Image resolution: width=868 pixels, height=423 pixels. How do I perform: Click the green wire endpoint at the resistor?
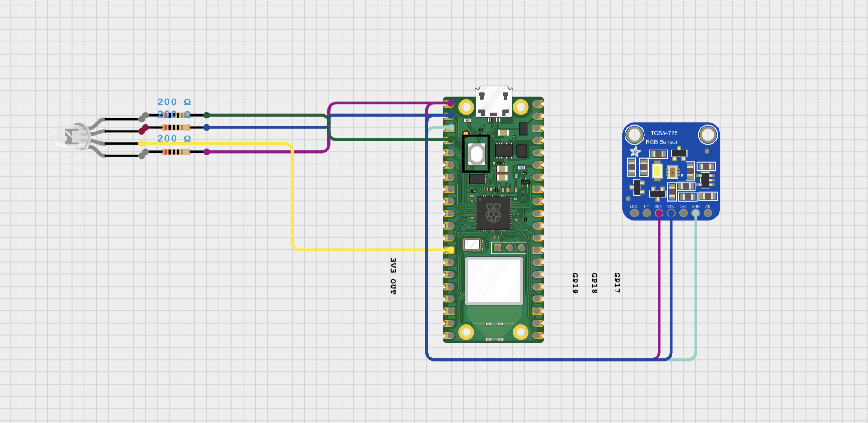(x=206, y=115)
